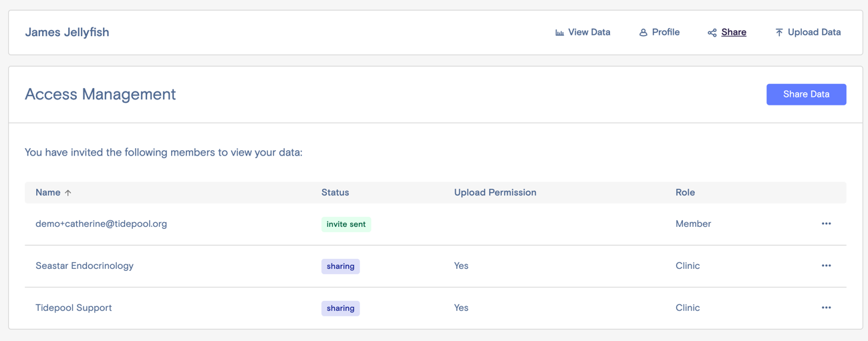Viewport: 868px width, 341px height.
Task: Open more options for Seastar Endocrinology
Action: 826,266
